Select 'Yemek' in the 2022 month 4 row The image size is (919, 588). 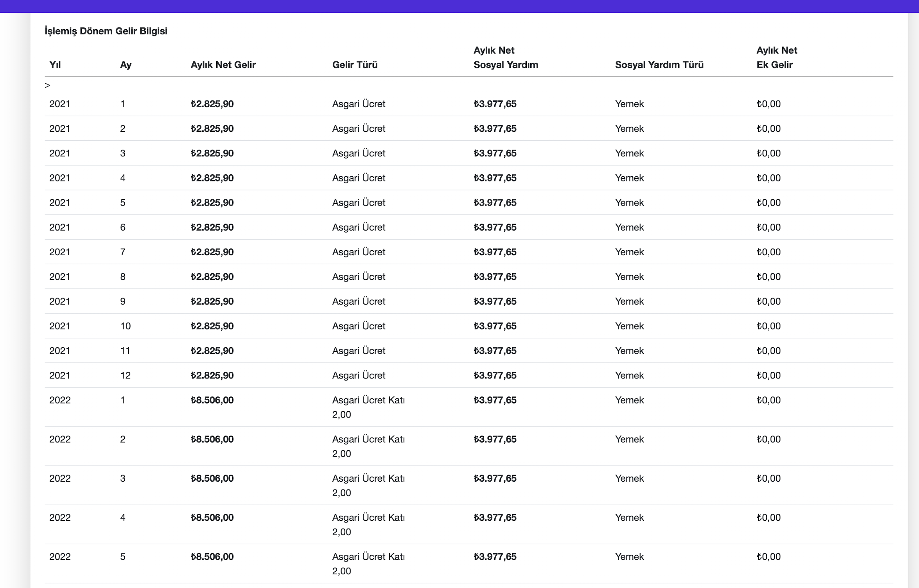[x=629, y=518]
